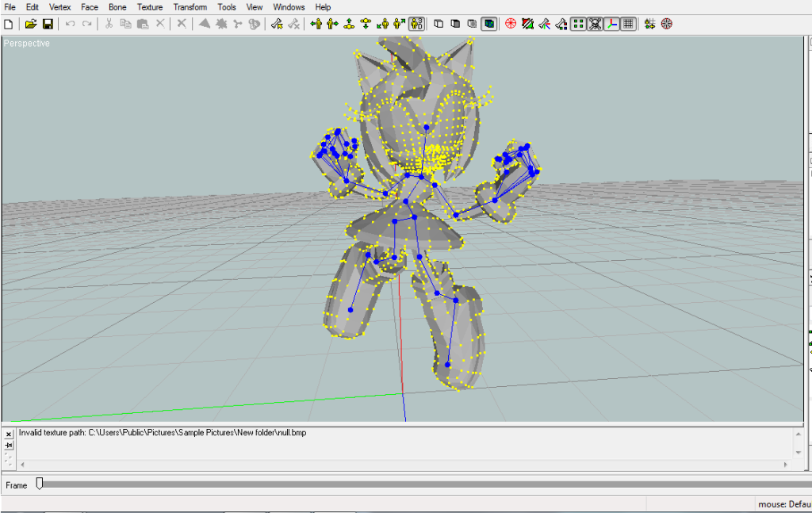Click the Undo arrow icon
This screenshot has width=812, height=513.
(71, 24)
